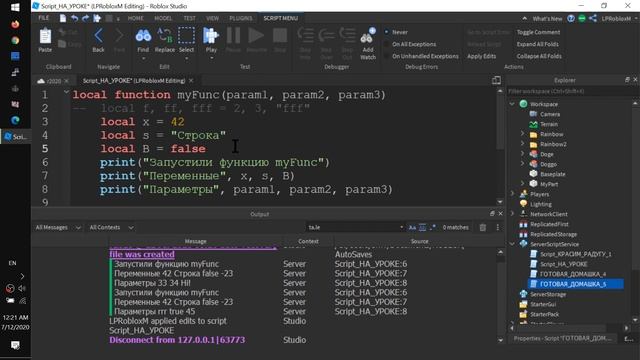Viewport: 640px width, 360px height.
Task: Open the Play dropdown arrow
Action: (x=211, y=58)
